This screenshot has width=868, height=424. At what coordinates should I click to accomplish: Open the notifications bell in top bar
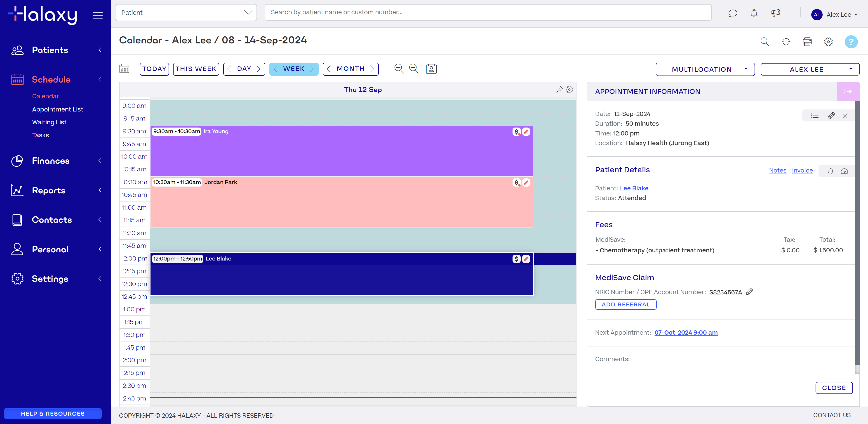[754, 13]
